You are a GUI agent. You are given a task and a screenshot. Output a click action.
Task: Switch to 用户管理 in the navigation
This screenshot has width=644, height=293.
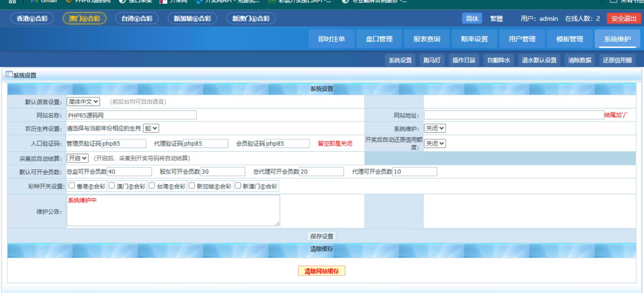[x=522, y=39]
